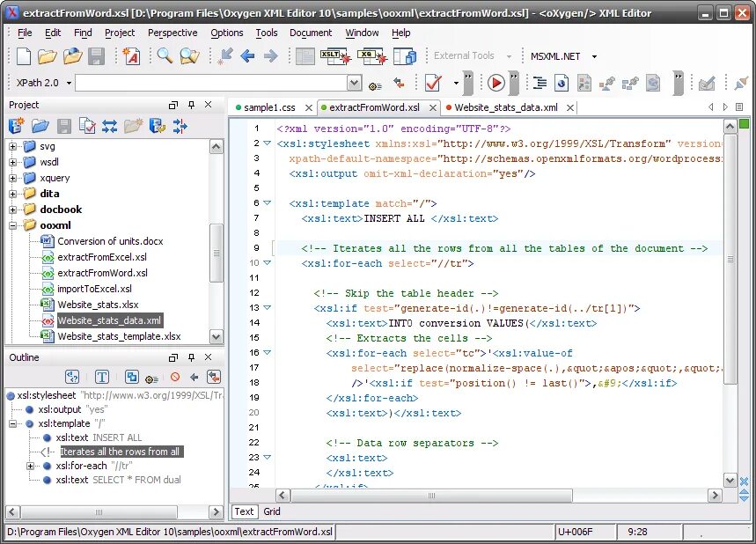Viewport: 756px width, 544px height.
Task: Expand the svg folder in the Project tree
Action: 13,146
